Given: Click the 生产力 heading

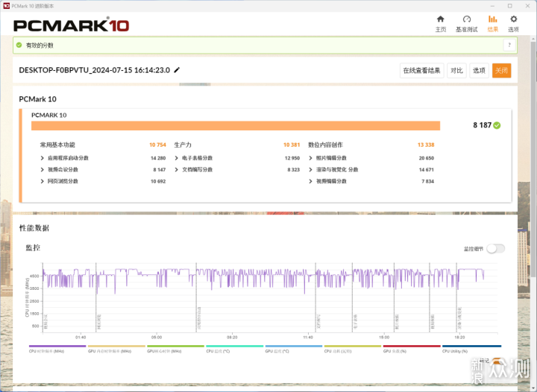Looking at the screenshot, I should pyautogui.click(x=183, y=145).
